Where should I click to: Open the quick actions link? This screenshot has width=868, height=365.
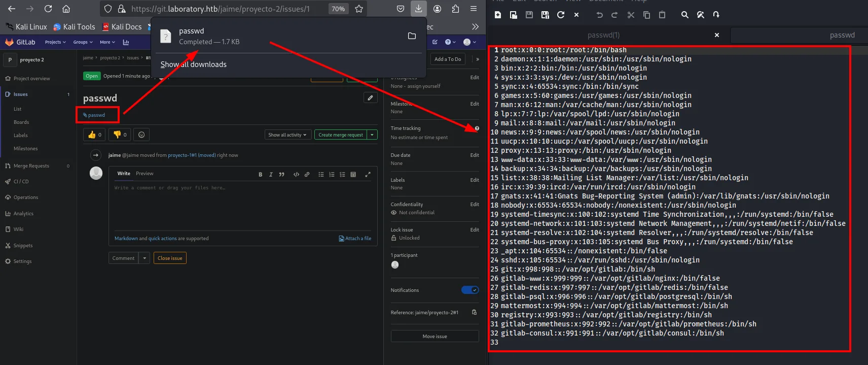(x=162, y=239)
